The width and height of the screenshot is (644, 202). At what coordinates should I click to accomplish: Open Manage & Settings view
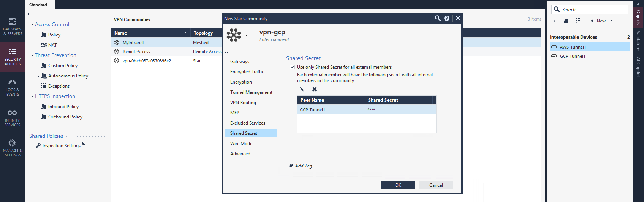(13, 148)
